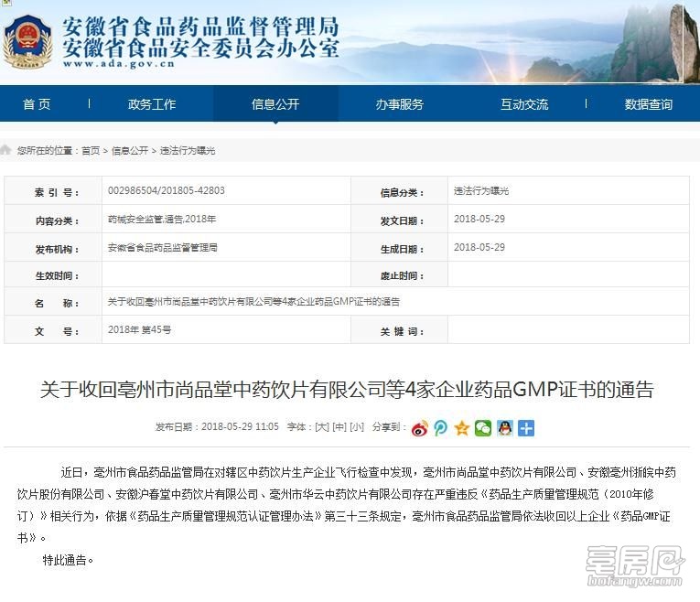
Task: Set font size to medium [中]
Action: 339,427
